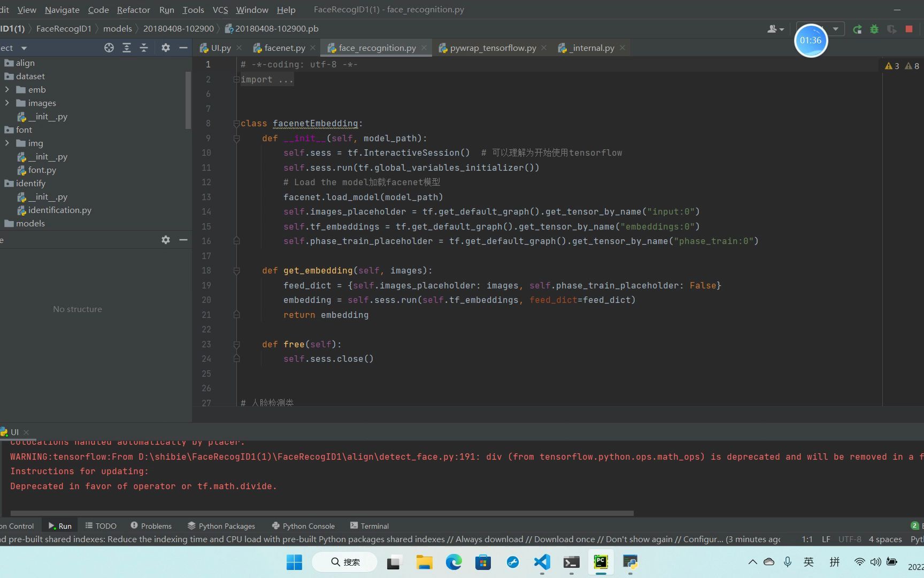Click the UTF-8 encoding in status bar

pyautogui.click(x=850, y=539)
